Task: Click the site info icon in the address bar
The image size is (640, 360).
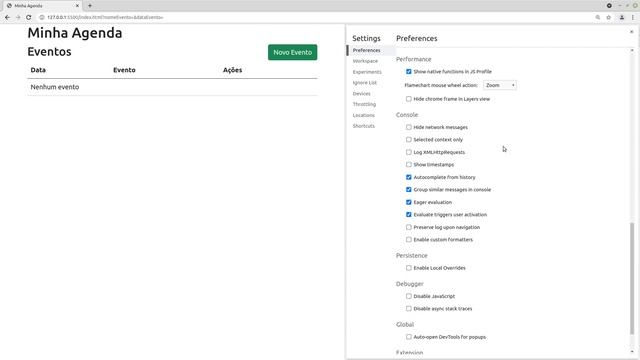Action: tap(42, 17)
